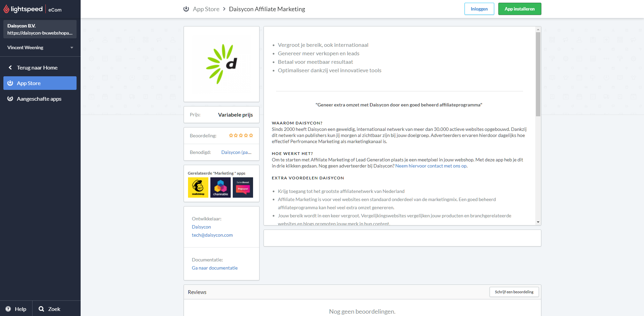Screen dimensions: 644x316
Task: Open the Mailchimp related app
Action: (x=198, y=187)
